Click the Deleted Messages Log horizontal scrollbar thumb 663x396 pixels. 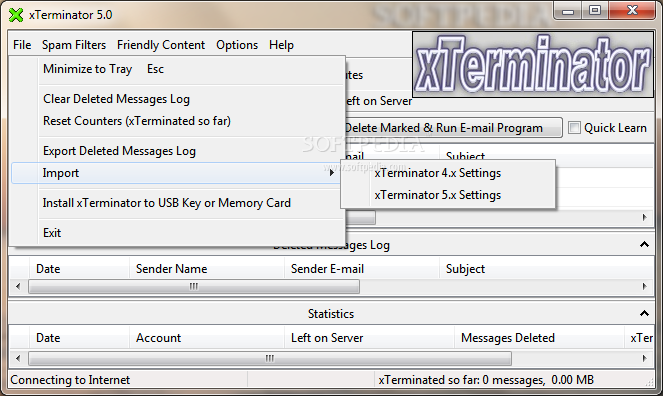click(x=194, y=287)
